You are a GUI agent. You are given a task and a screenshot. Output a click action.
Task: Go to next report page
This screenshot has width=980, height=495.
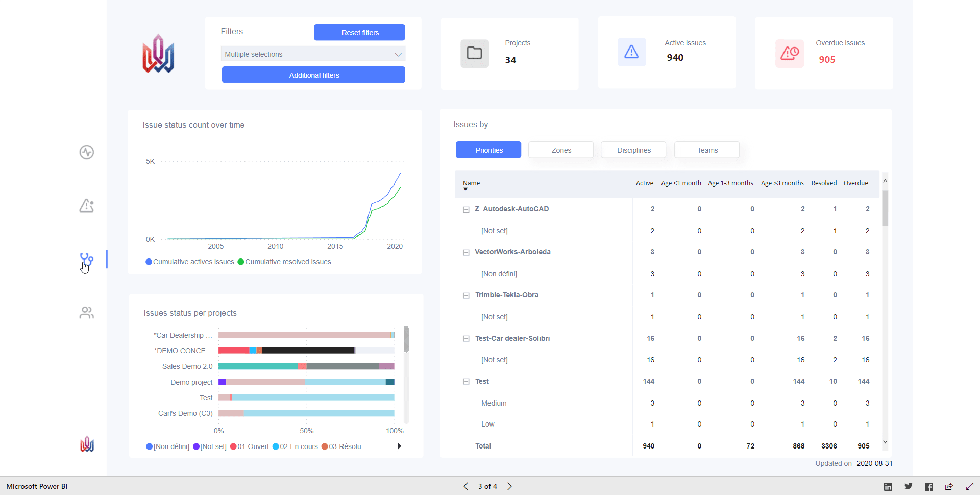[x=509, y=486]
